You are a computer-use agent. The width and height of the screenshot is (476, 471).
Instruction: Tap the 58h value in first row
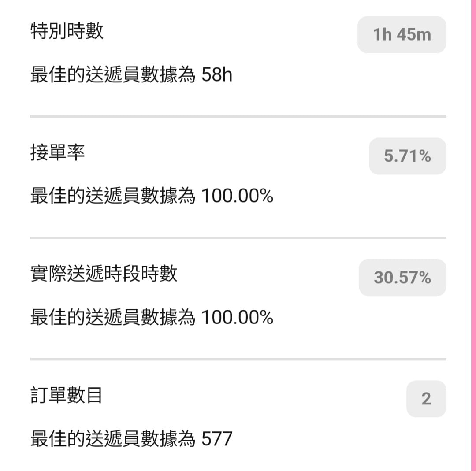click(x=217, y=74)
